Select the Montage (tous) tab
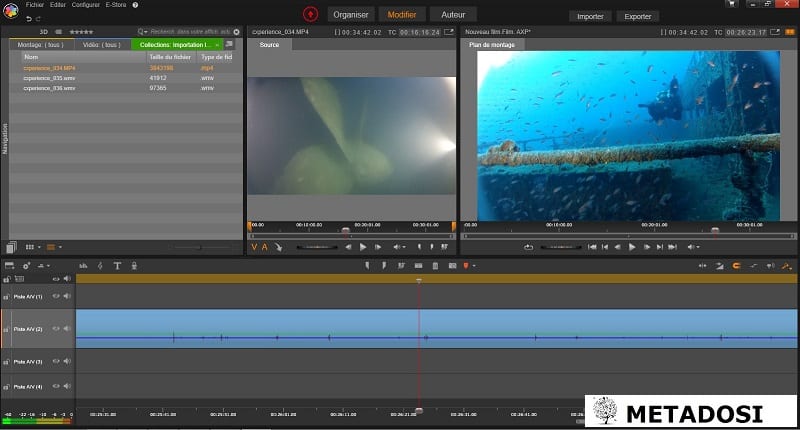The width and height of the screenshot is (800, 430). pyautogui.click(x=40, y=45)
